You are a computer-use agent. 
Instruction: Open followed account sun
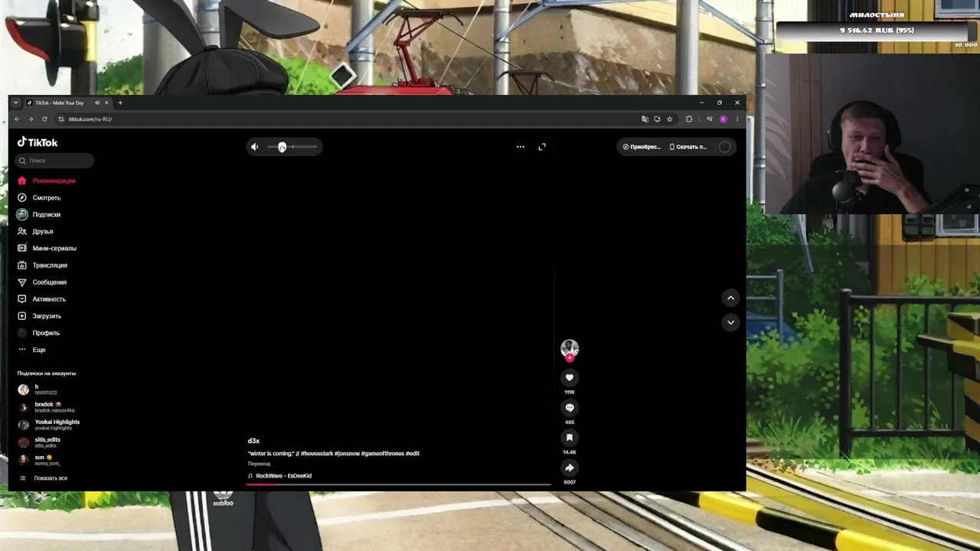point(39,460)
